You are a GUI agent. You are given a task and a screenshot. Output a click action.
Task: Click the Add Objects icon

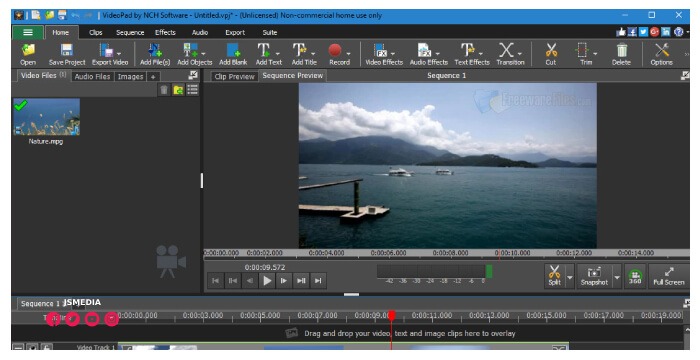(191, 50)
